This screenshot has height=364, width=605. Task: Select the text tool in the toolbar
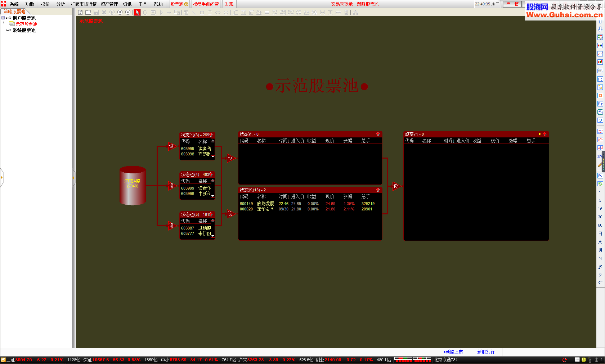click(186, 12)
